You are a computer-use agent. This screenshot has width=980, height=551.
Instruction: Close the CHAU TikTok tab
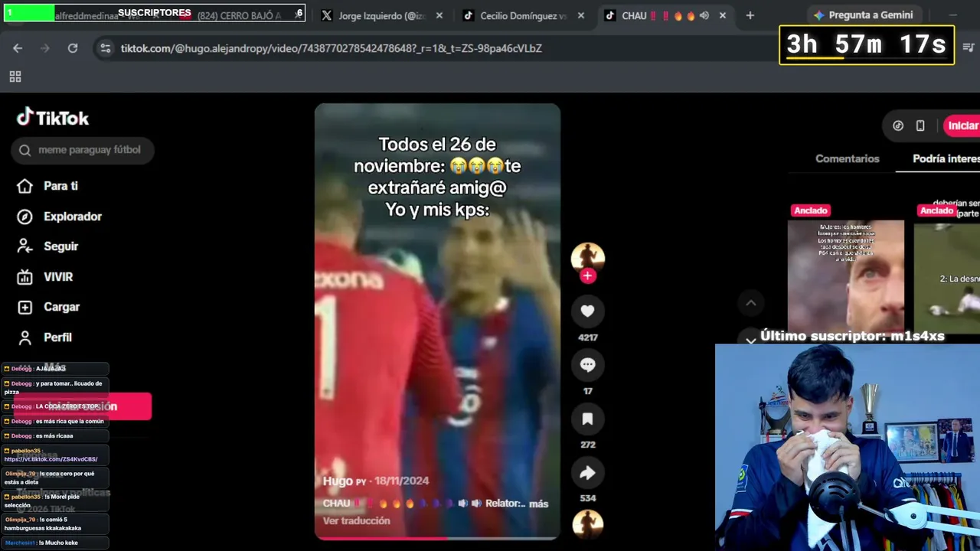723,15
